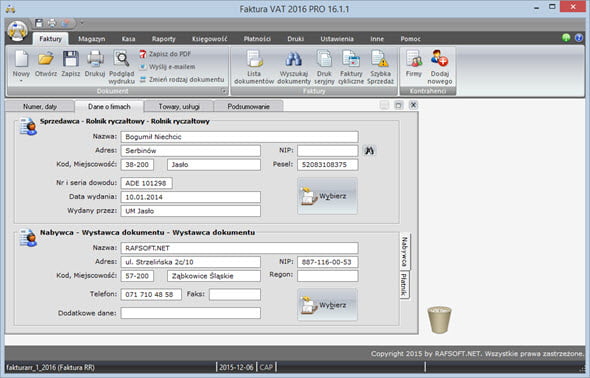Open the Druki ribbon tab
590x378 pixels.
(x=296, y=39)
